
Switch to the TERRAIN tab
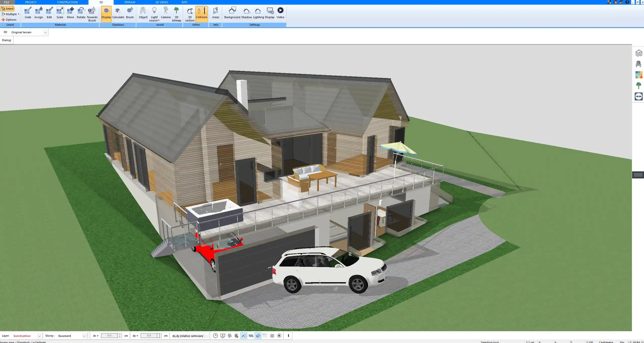pos(130,2)
